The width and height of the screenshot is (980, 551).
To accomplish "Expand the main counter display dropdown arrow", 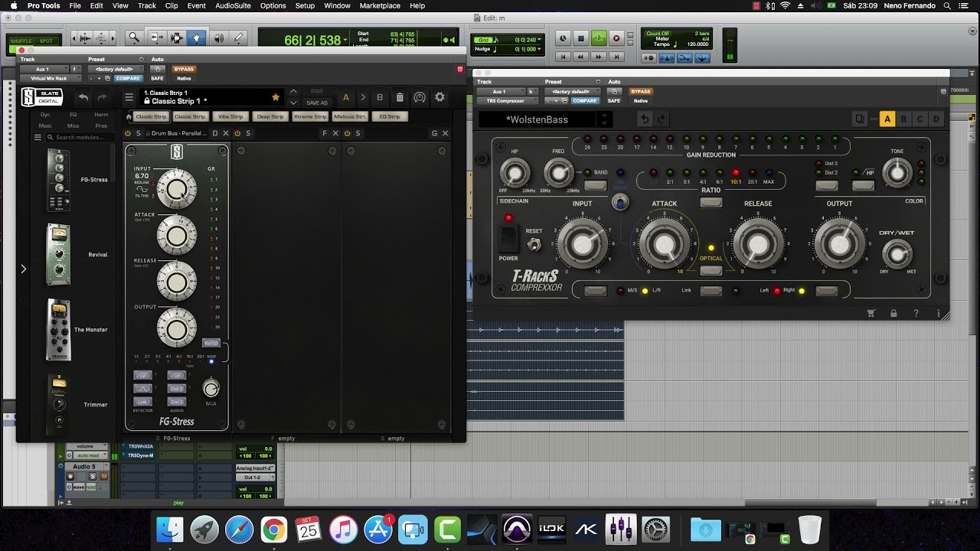I will coord(346,40).
